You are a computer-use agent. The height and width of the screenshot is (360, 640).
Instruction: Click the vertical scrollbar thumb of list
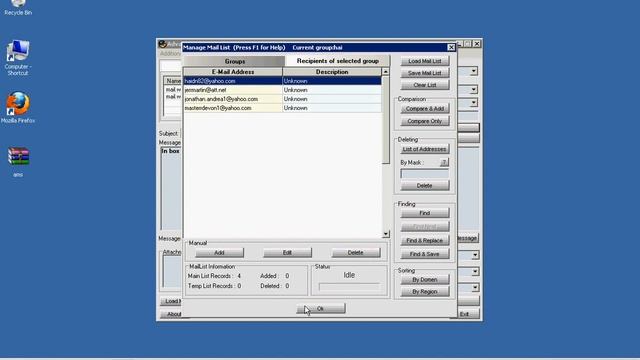click(386, 120)
